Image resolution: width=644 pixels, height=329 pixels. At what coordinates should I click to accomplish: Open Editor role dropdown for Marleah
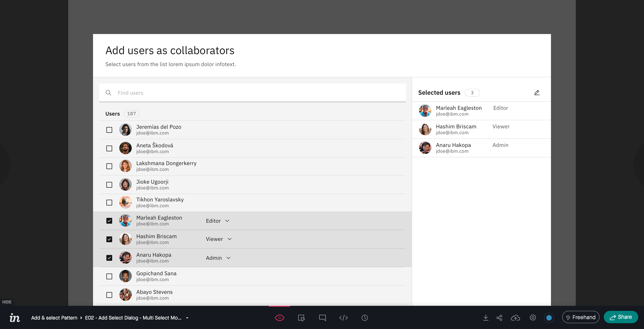[x=218, y=221]
